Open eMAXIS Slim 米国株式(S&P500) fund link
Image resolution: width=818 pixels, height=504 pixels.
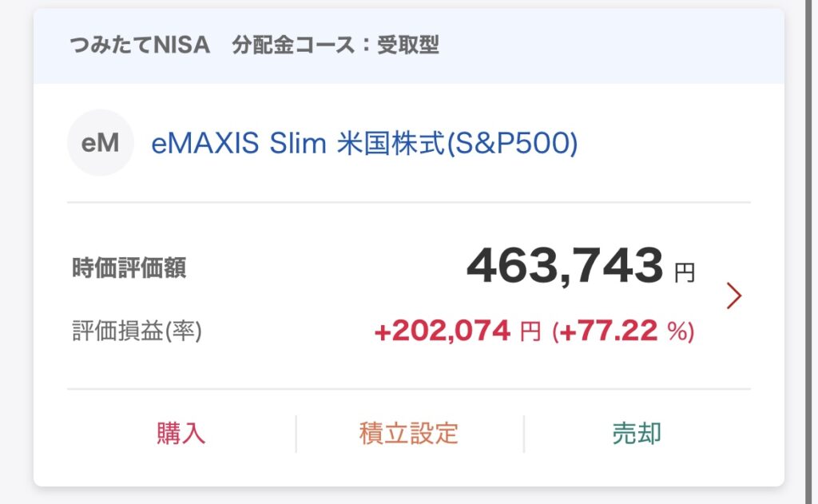364,143
